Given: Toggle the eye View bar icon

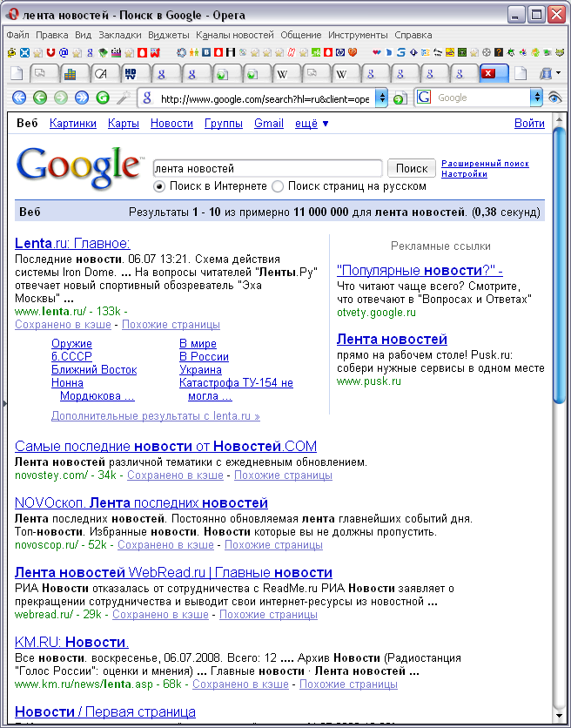Looking at the screenshot, I should tap(554, 98).
